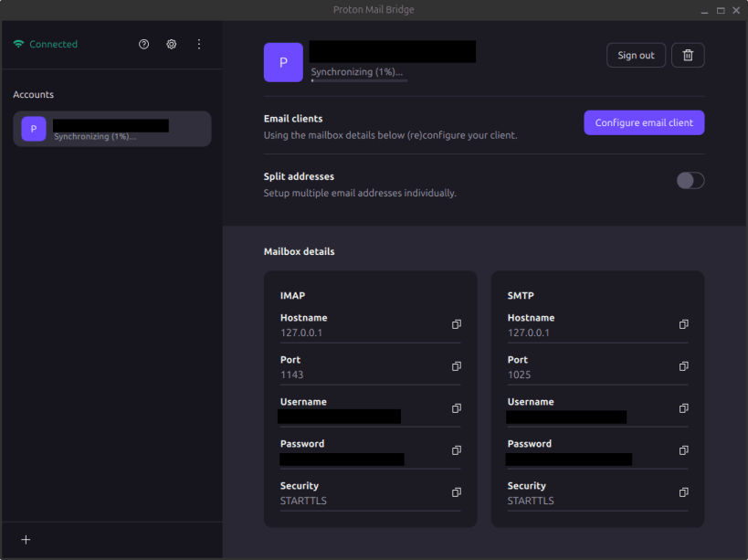
Task: Copy the IMAP hostname 127.0.0.1
Action: point(457,324)
